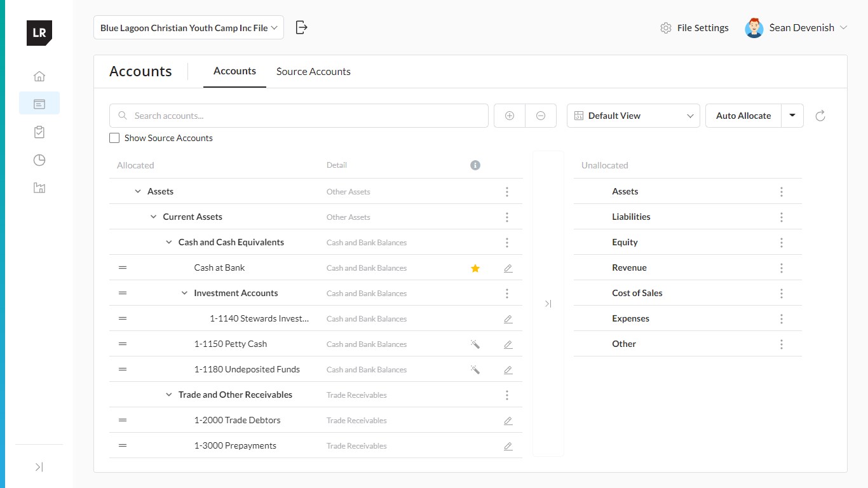
Task: Open the Default View dropdown
Action: tap(633, 116)
